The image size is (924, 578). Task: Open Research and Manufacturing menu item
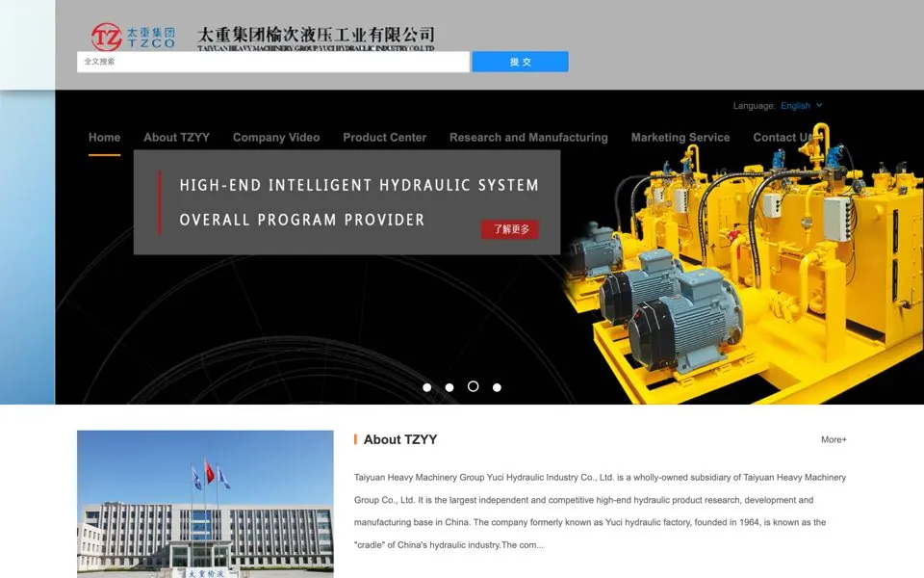(x=528, y=138)
